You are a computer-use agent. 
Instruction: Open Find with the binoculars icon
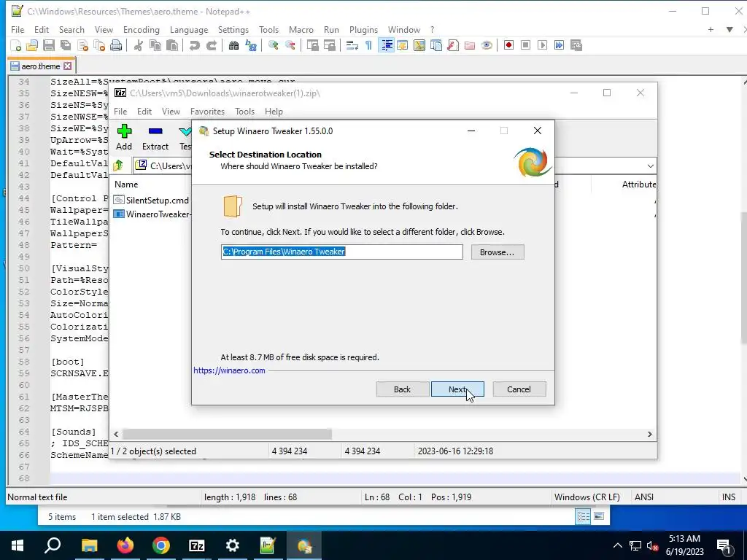233,45
